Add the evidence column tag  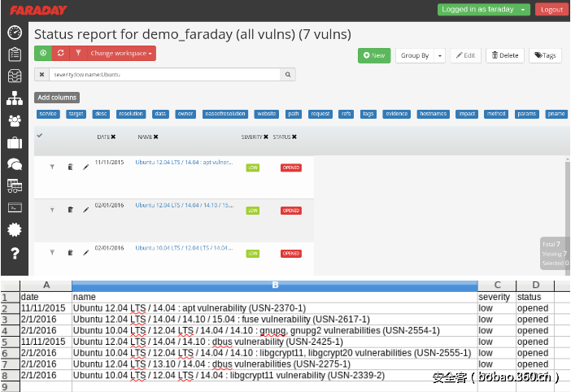pos(397,114)
